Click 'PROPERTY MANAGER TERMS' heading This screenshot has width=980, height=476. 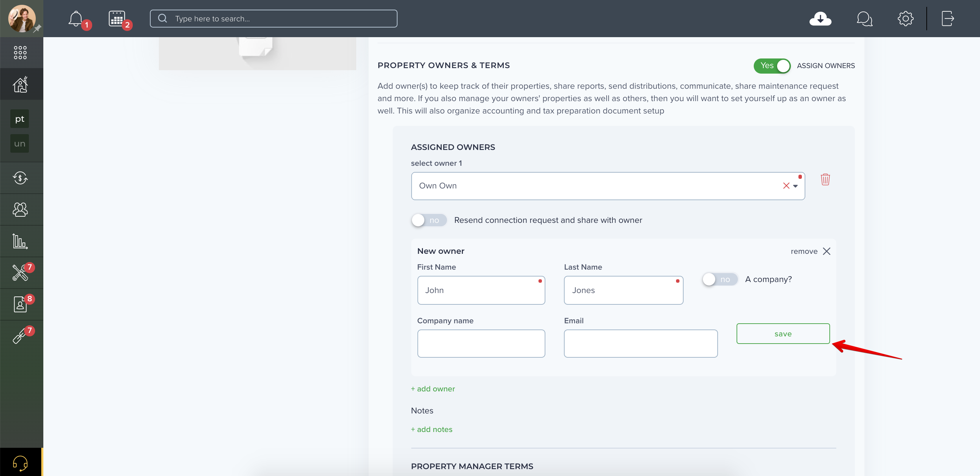pos(472,466)
